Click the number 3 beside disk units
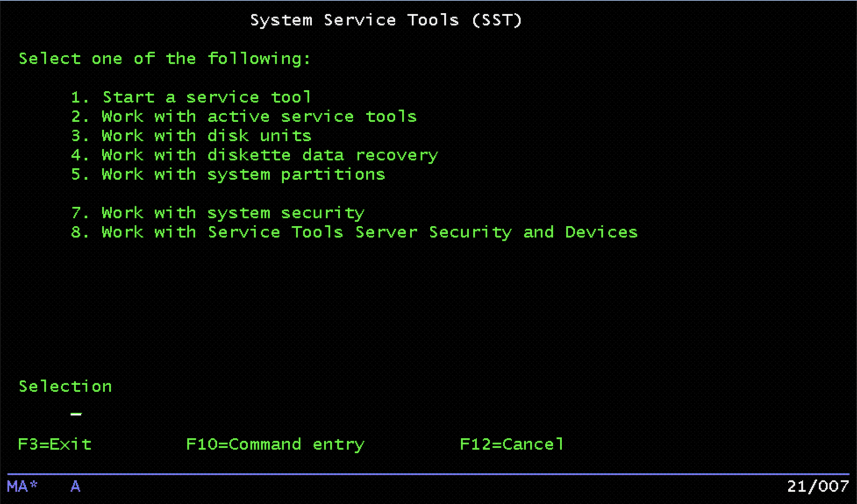This screenshot has width=857, height=504. (x=77, y=136)
